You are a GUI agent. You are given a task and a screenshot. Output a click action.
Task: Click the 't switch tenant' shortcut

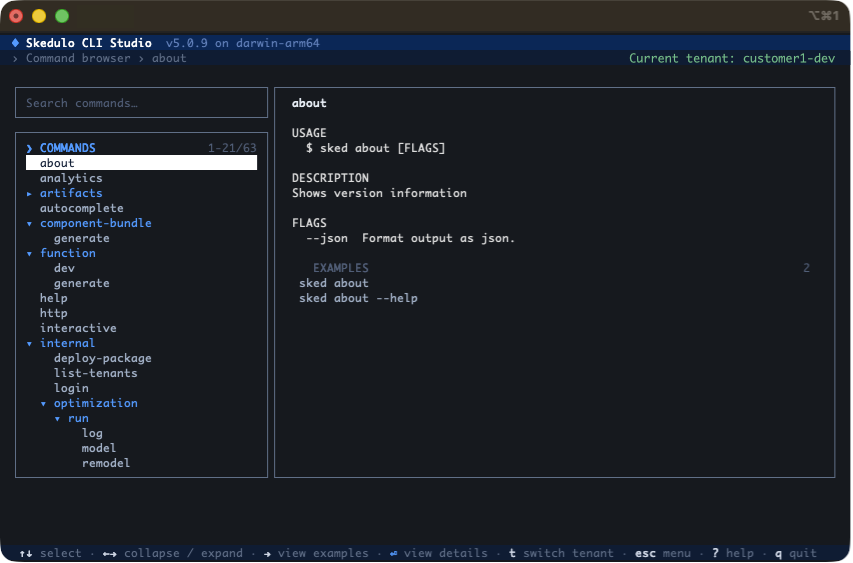tap(561, 554)
